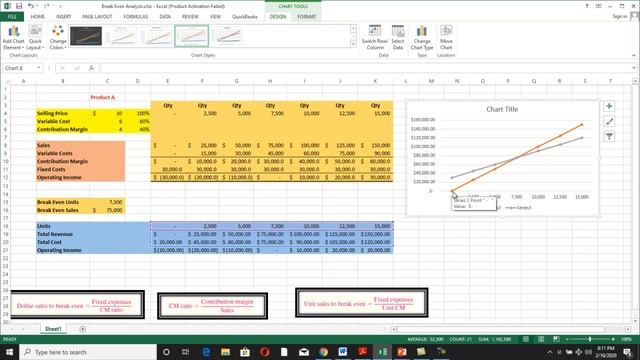Add a new sheet with plus button
The image size is (640, 360).
pos(82,329)
